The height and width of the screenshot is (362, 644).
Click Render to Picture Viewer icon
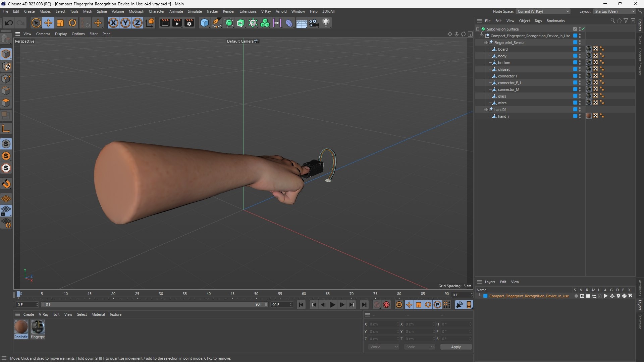(177, 23)
